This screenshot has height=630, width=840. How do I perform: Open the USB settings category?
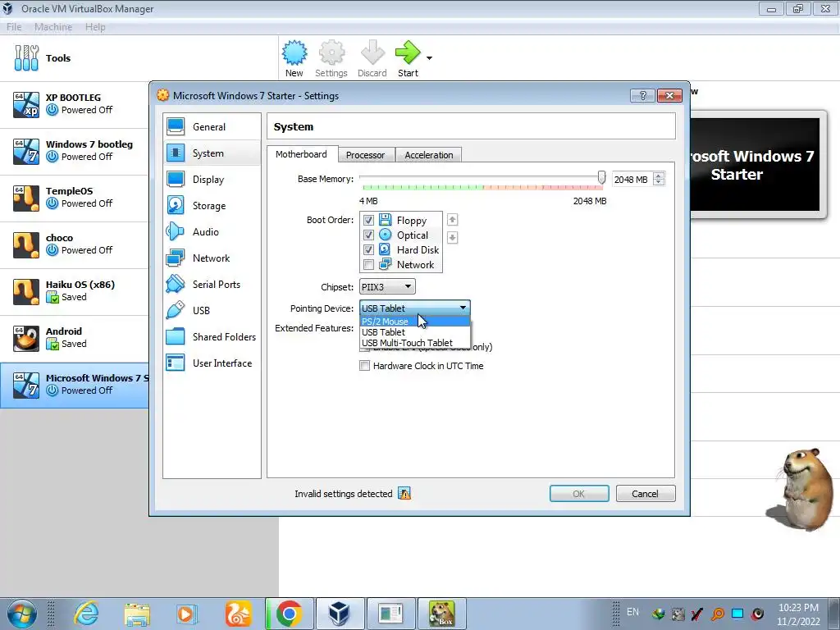pyautogui.click(x=212, y=311)
